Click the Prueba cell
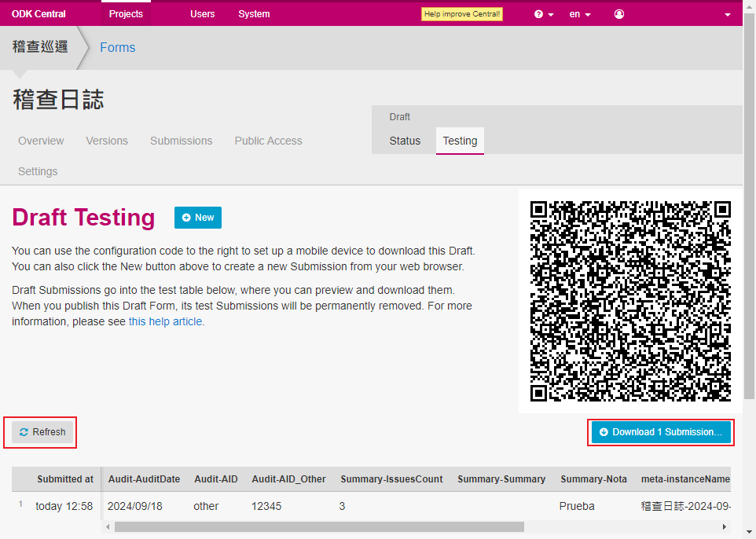This screenshot has width=756, height=539. (577, 506)
